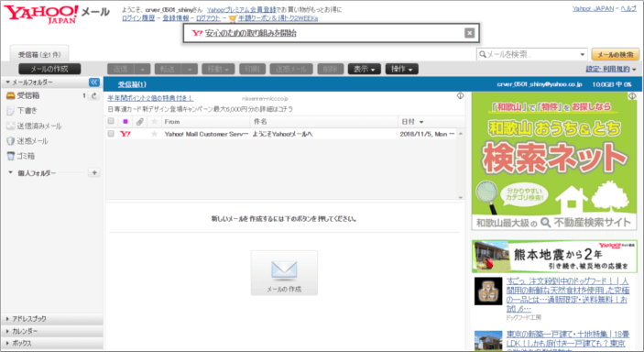644x352 pixels.
Task: Click the large envelope compose icon
Action: tap(284, 270)
